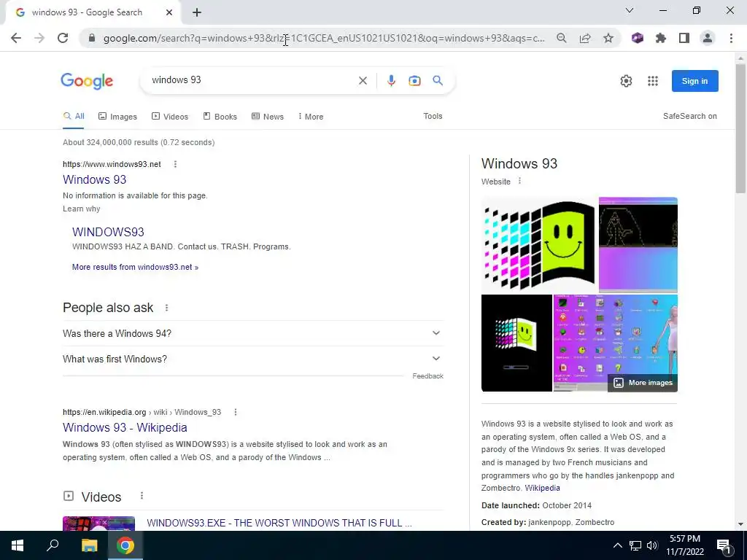Open site info via the padlock icon
This screenshot has height=560, width=747.
coord(92,38)
